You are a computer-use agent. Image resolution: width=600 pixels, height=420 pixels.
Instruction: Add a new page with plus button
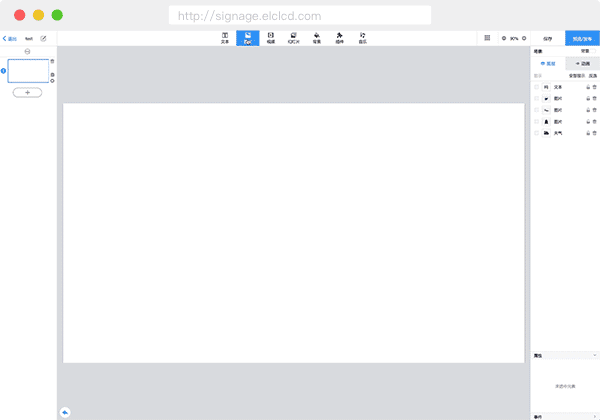(27, 93)
